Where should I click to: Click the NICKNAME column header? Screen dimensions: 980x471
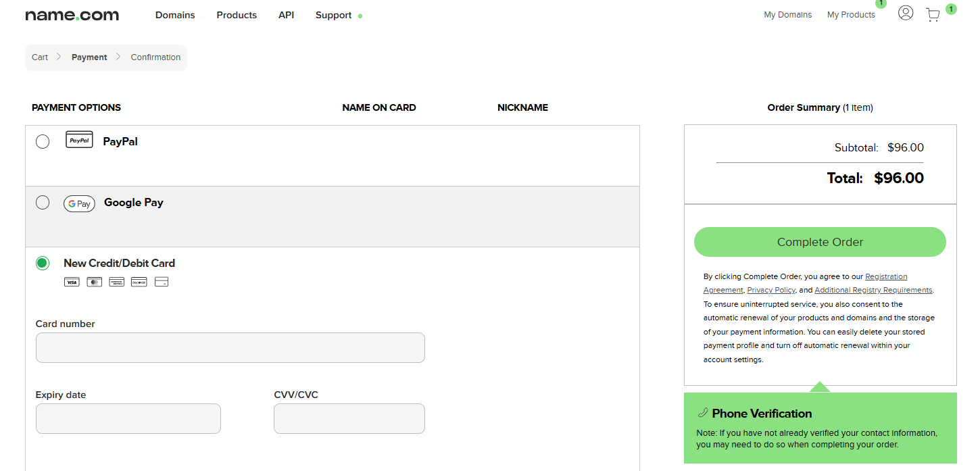tap(522, 107)
